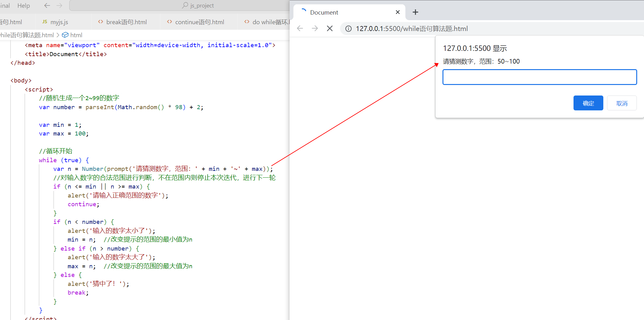Open the Help menu
644x320 pixels.
click(x=23, y=5)
